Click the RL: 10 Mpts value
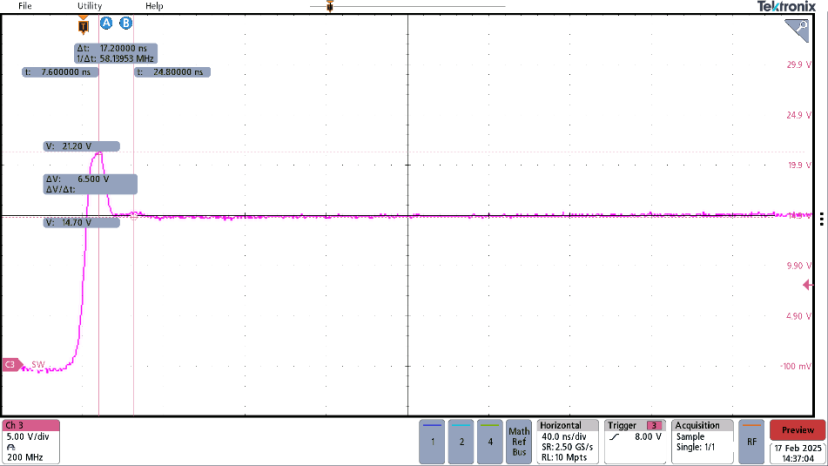Image resolution: width=828 pixels, height=466 pixels. coord(564,457)
